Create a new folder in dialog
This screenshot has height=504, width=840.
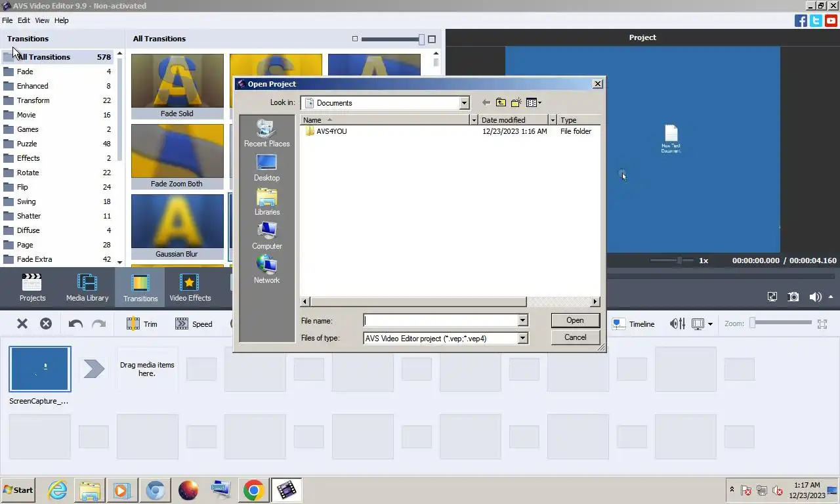[516, 102]
